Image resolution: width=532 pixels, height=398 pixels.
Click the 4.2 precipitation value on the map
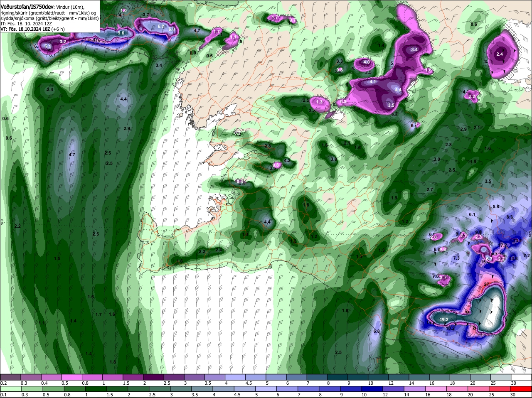tap(287, 160)
